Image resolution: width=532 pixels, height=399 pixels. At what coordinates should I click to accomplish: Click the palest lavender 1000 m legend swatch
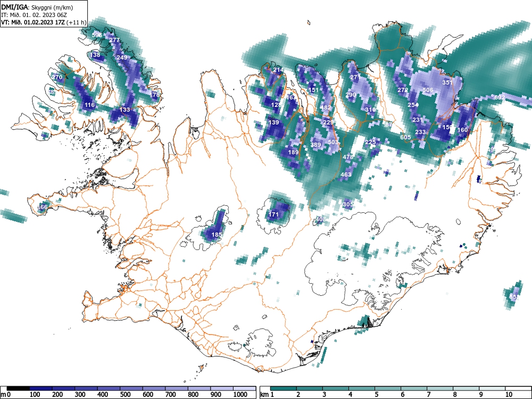(x=244, y=388)
